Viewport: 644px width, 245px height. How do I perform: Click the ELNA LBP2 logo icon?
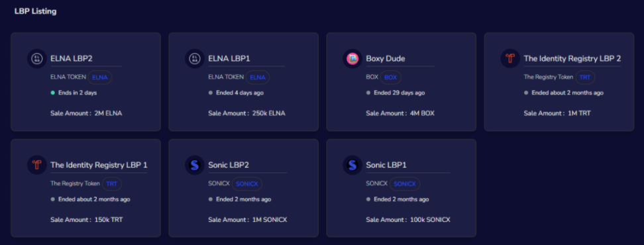pyautogui.click(x=37, y=59)
